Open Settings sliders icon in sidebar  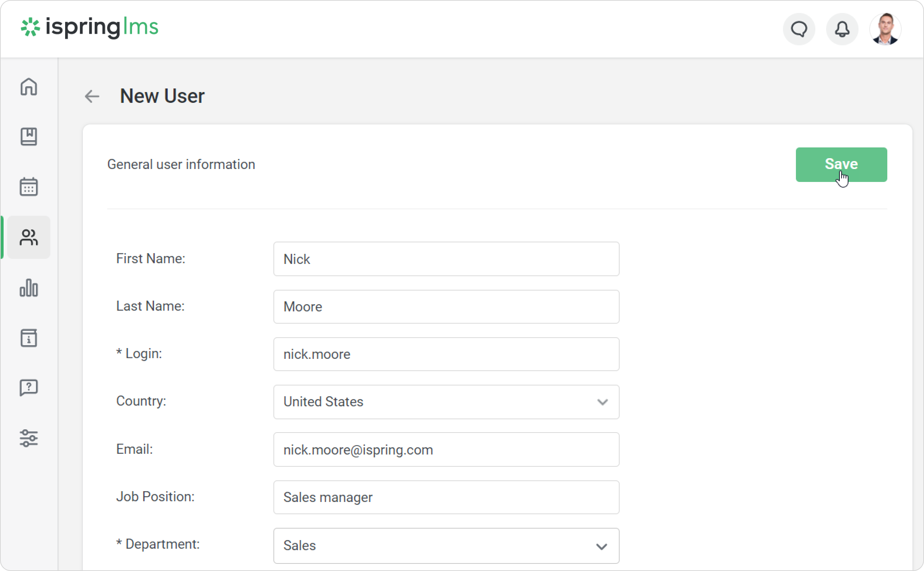click(x=29, y=438)
